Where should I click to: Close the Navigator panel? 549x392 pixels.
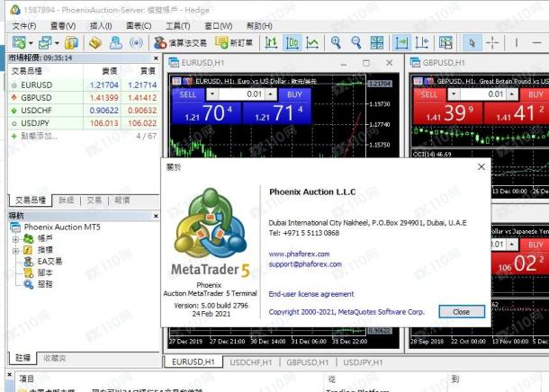(156, 216)
